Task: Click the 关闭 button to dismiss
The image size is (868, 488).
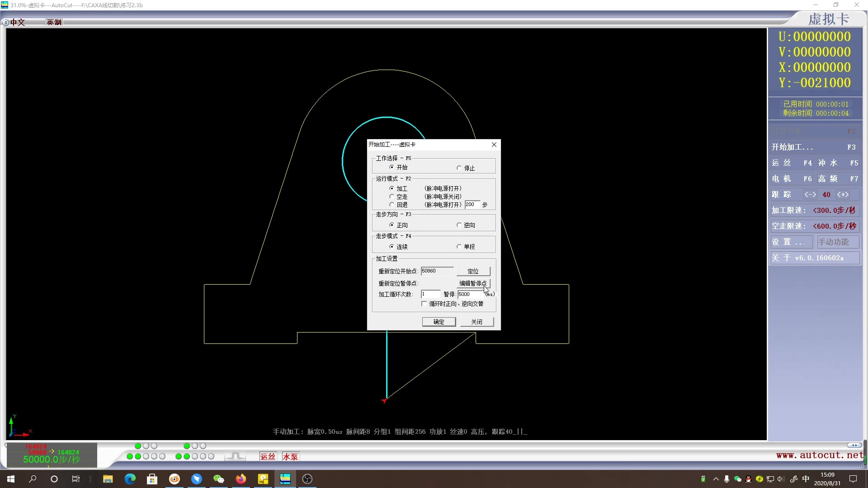Action: pyautogui.click(x=477, y=322)
